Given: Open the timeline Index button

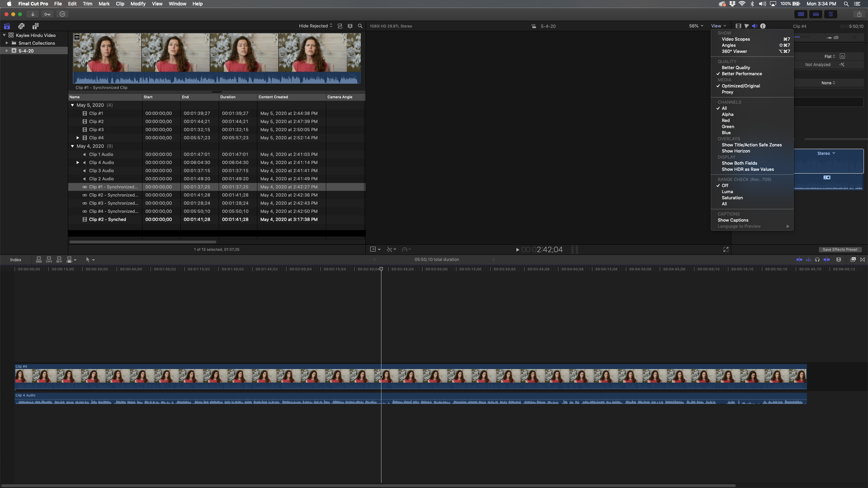Looking at the screenshot, I should 16,260.
